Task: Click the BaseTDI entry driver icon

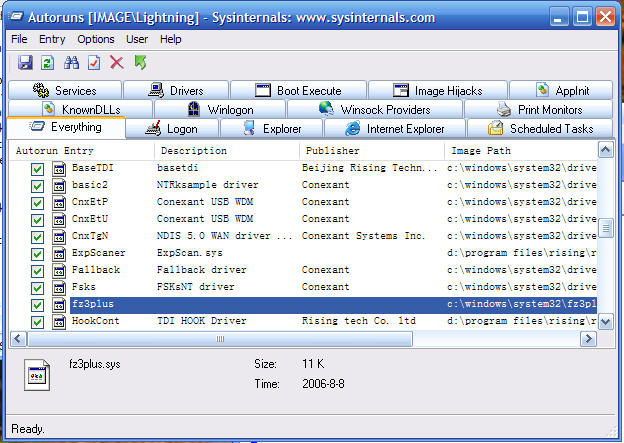Action: (59, 169)
